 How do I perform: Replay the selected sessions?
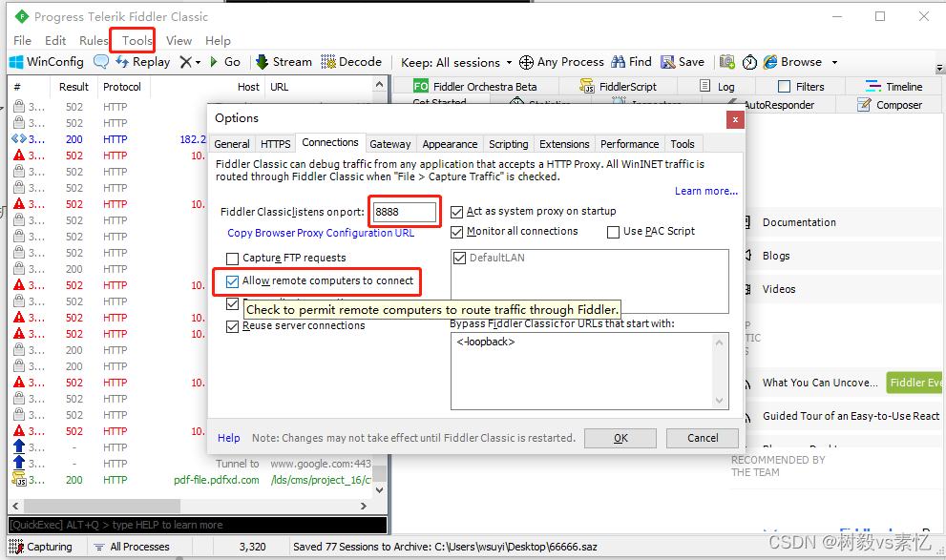tap(143, 61)
